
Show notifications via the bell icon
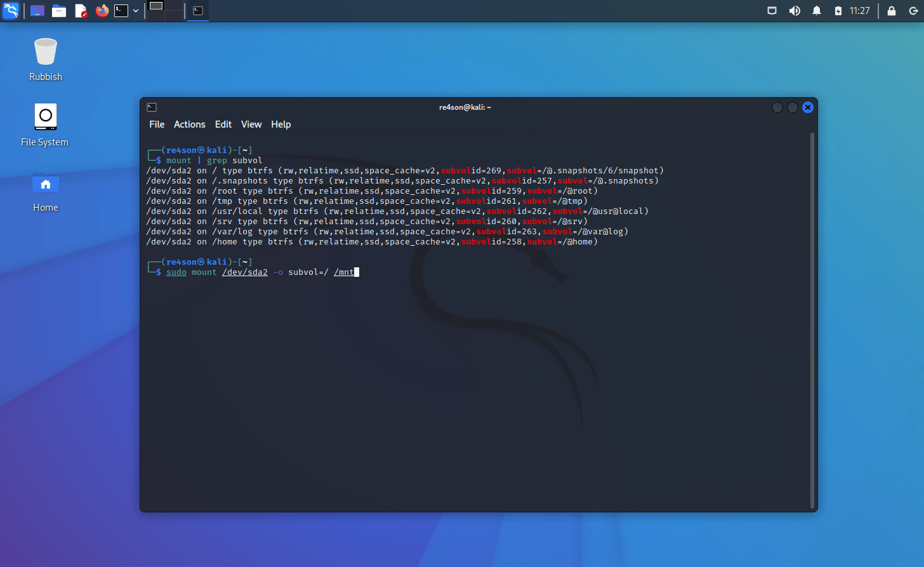(x=817, y=11)
